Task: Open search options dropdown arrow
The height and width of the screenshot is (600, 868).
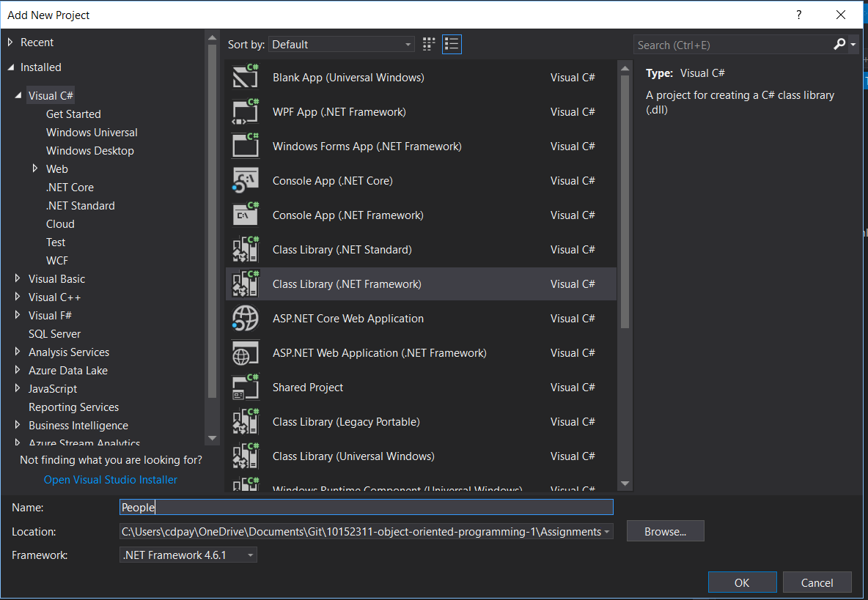Action: pyautogui.click(x=853, y=45)
